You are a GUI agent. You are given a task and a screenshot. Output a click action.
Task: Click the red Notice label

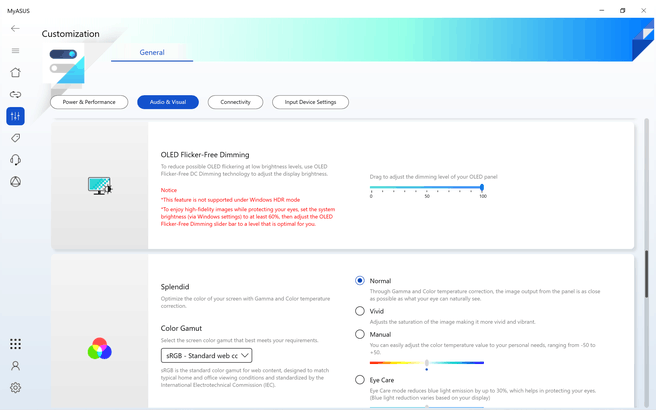point(169,190)
